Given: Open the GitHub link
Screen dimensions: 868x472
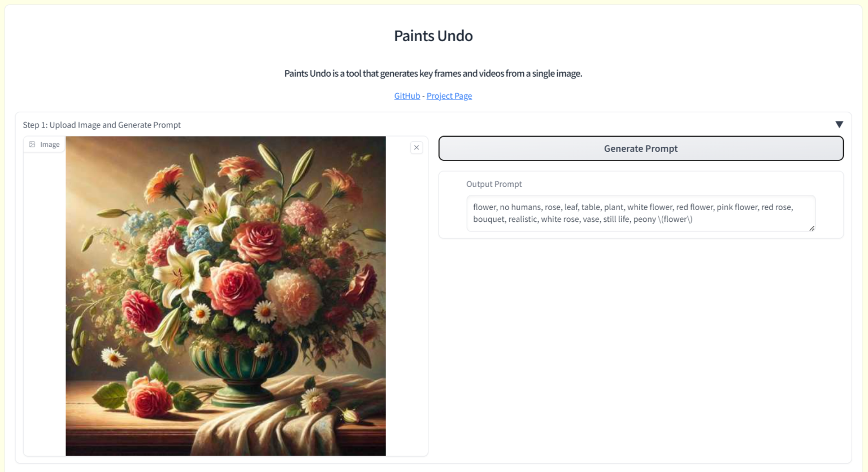Looking at the screenshot, I should click(407, 96).
